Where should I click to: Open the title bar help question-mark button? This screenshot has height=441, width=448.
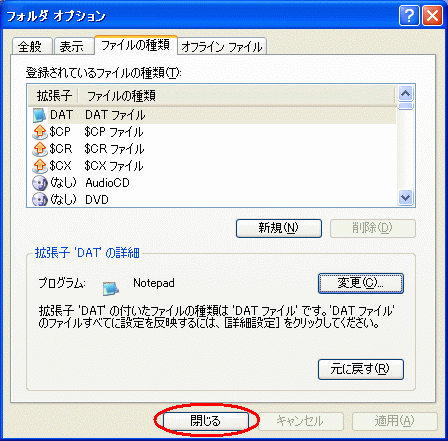click(x=409, y=16)
